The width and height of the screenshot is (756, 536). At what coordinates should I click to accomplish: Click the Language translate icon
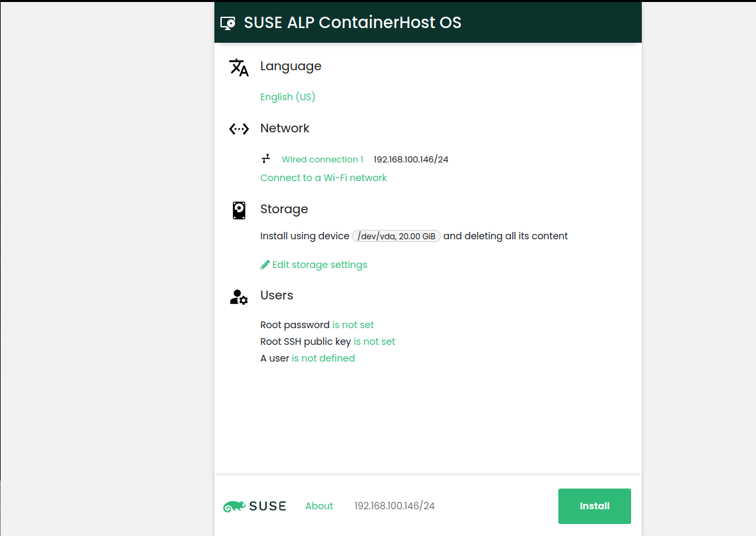[x=238, y=67]
